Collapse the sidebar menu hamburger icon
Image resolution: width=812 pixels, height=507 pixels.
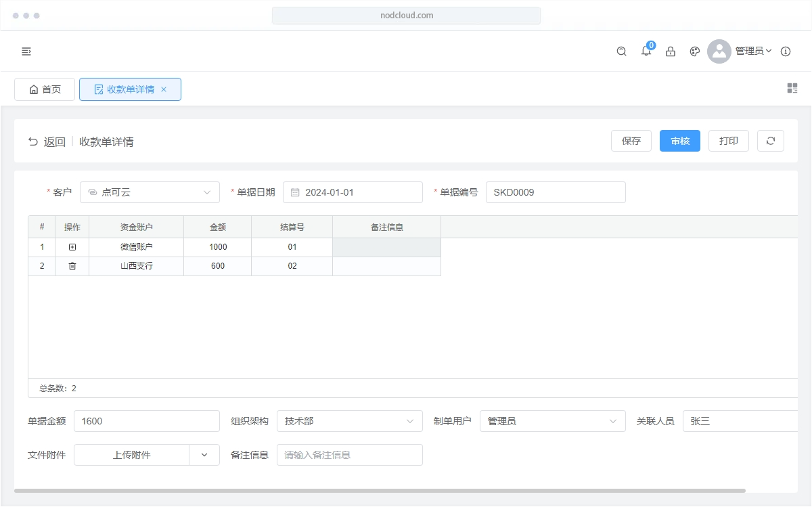(26, 51)
